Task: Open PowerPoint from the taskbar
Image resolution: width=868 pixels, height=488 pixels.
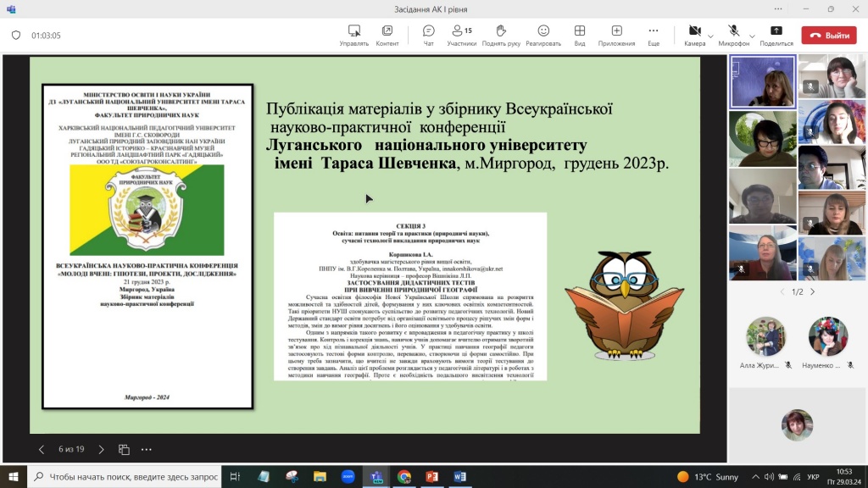Action: coord(431,477)
